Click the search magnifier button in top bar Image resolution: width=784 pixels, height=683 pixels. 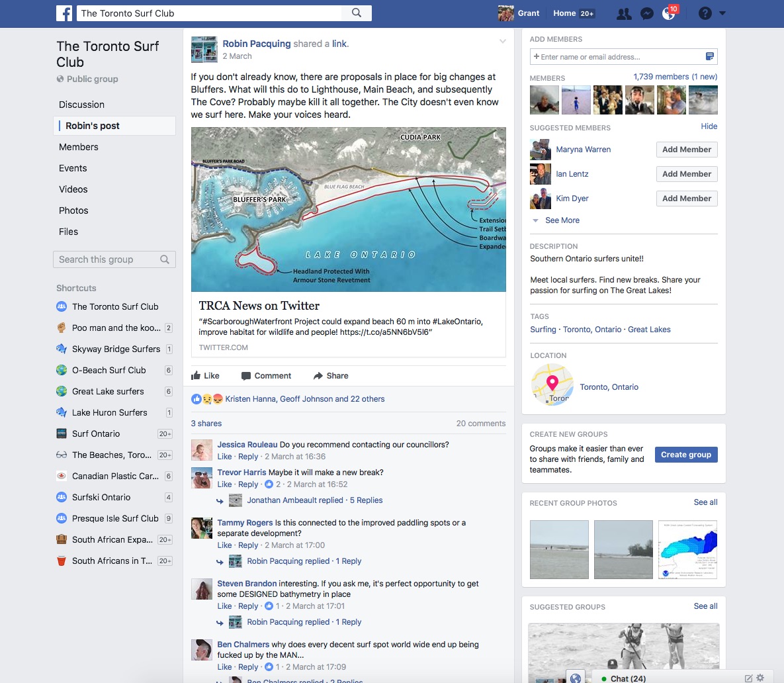[x=357, y=13]
